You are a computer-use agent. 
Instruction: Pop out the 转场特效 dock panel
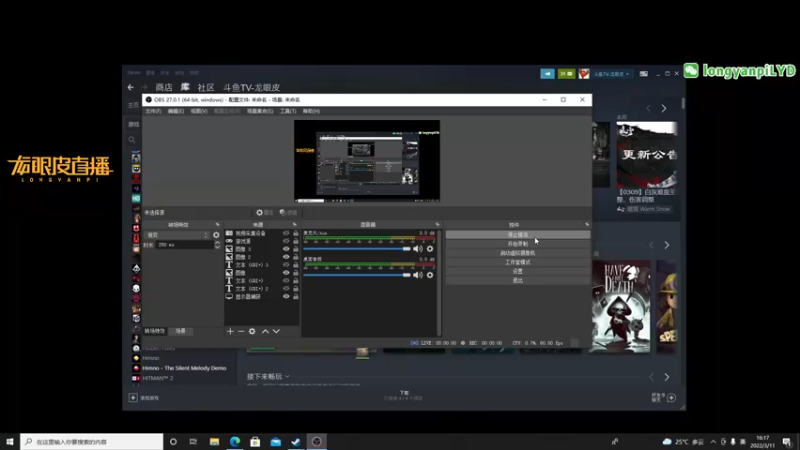217,224
